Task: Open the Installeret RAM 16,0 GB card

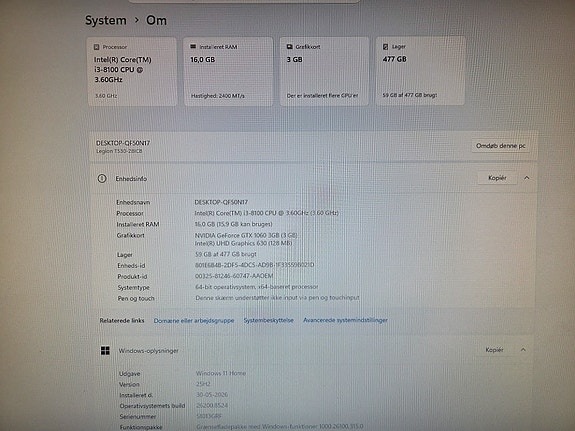Action: click(x=228, y=72)
